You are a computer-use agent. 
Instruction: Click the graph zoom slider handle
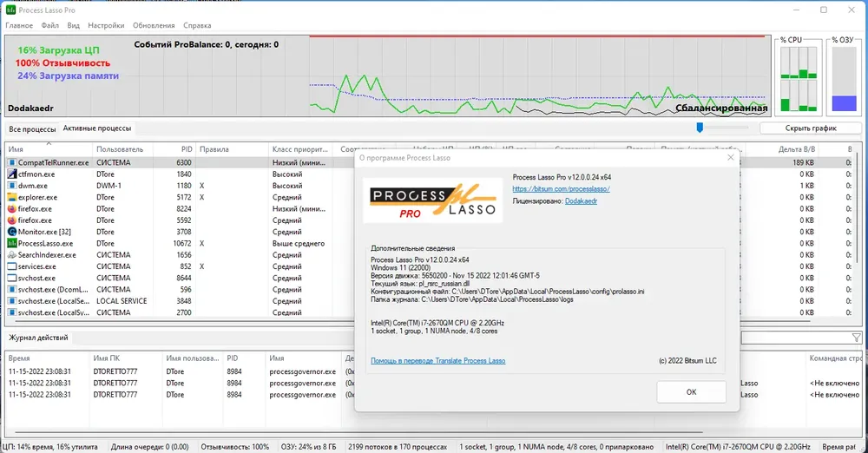point(700,128)
